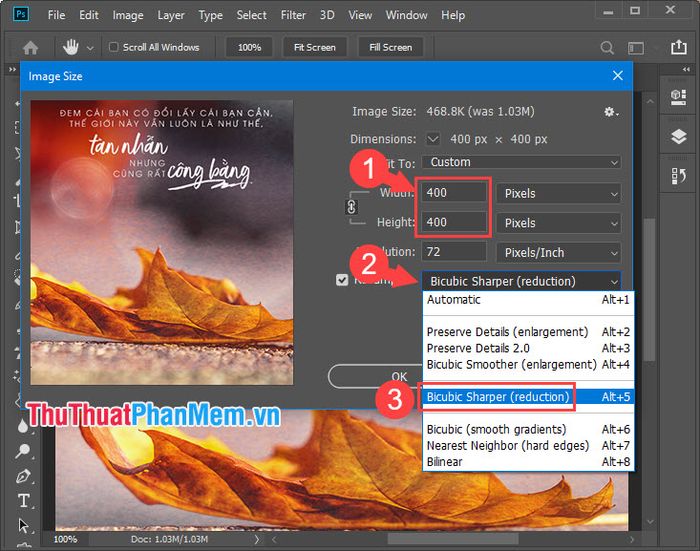Open the Help menu
This screenshot has height=551, width=700.
tap(453, 15)
